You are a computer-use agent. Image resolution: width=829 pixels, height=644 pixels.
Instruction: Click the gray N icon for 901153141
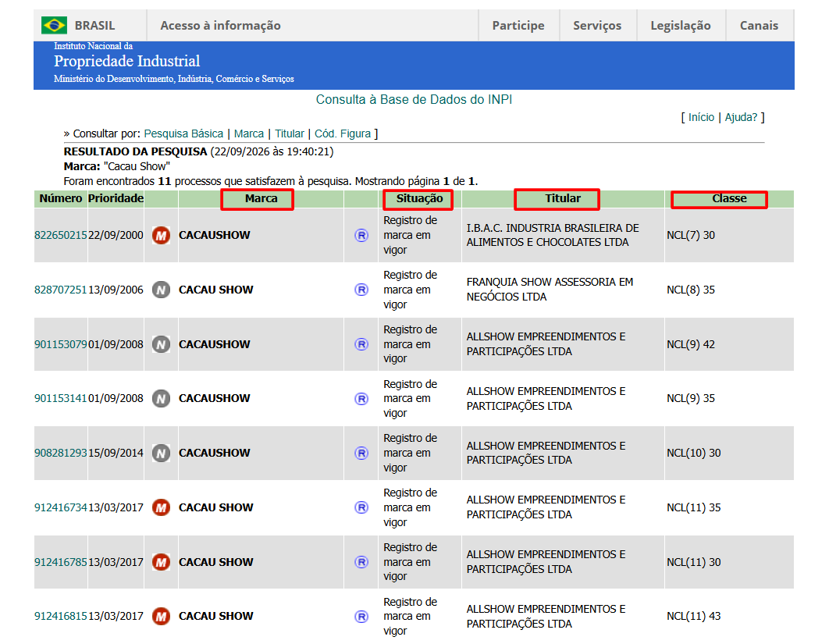[x=162, y=398]
